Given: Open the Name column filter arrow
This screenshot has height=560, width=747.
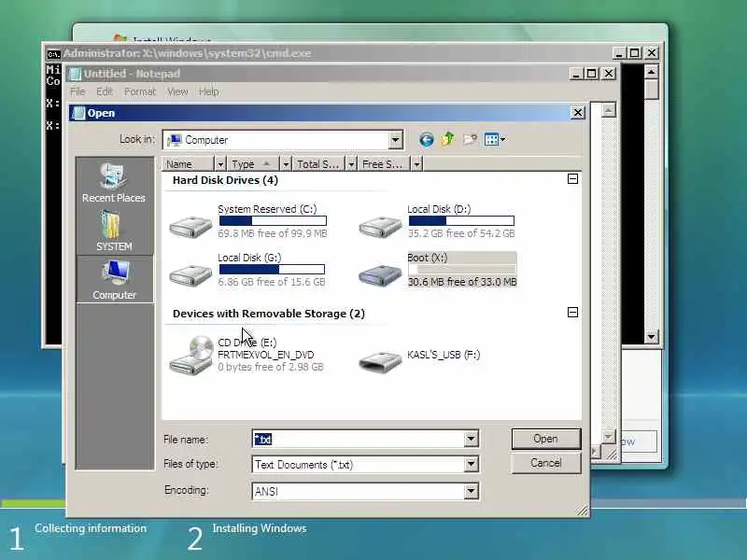Looking at the screenshot, I should coord(220,164).
